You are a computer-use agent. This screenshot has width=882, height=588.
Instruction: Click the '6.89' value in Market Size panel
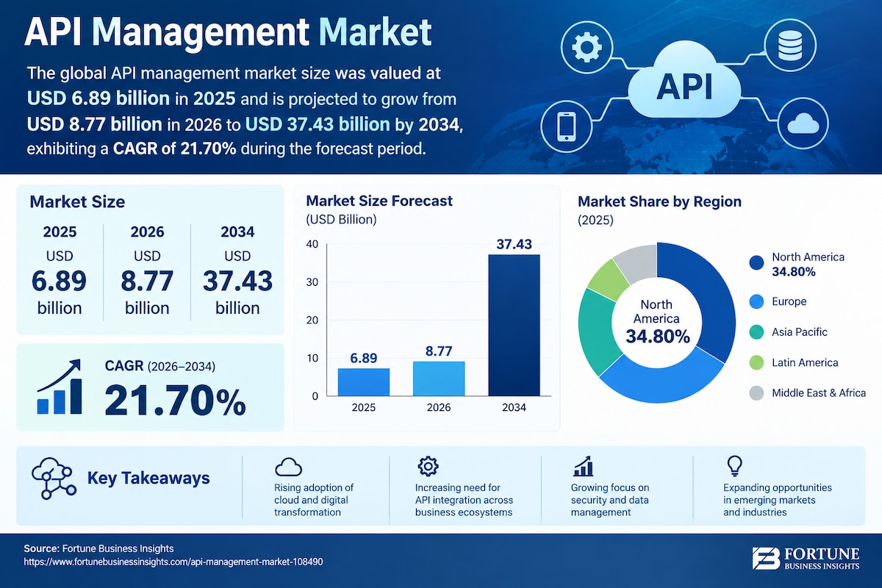[58, 281]
